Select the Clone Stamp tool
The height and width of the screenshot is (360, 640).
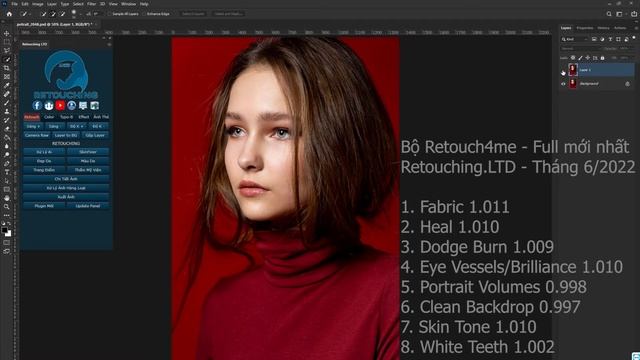tap(7, 111)
